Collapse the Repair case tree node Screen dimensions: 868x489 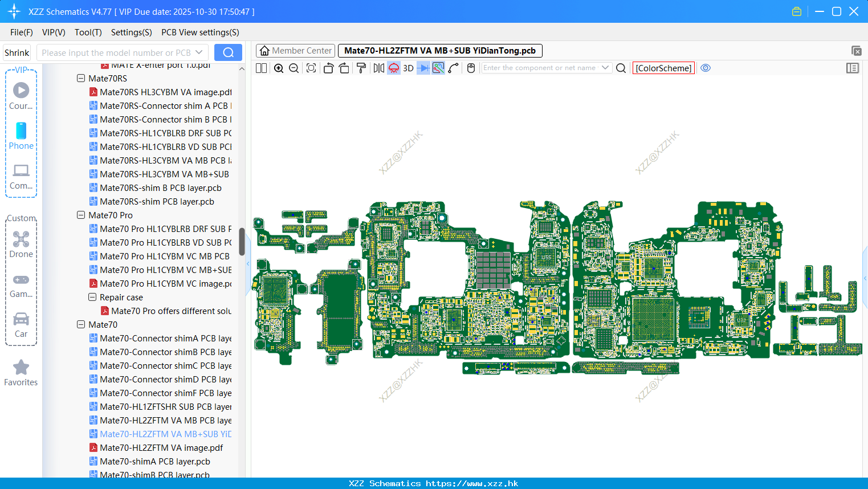point(92,298)
